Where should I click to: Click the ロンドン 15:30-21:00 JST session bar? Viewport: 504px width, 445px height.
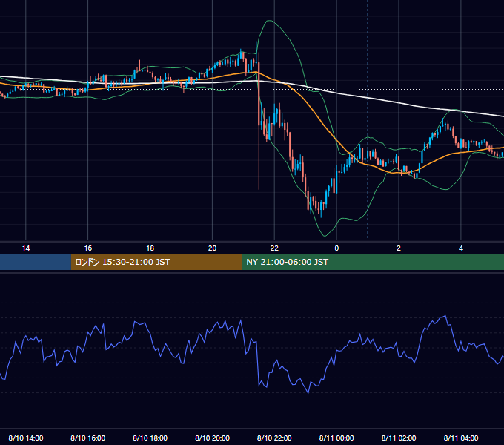click(156, 262)
